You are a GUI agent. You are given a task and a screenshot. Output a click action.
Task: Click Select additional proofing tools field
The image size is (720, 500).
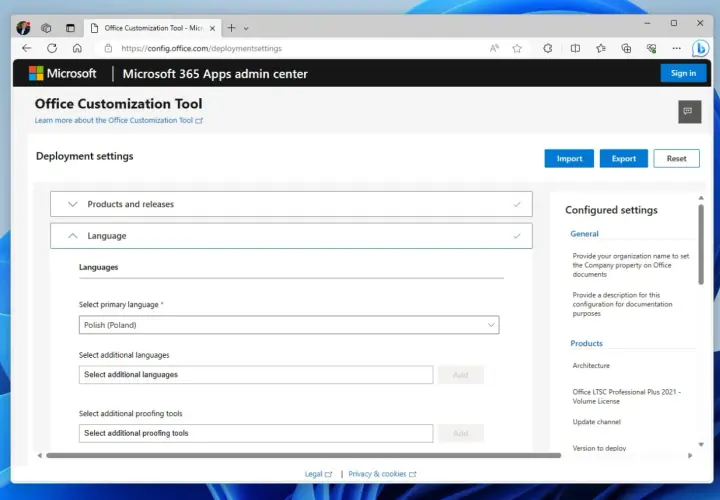(x=256, y=433)
